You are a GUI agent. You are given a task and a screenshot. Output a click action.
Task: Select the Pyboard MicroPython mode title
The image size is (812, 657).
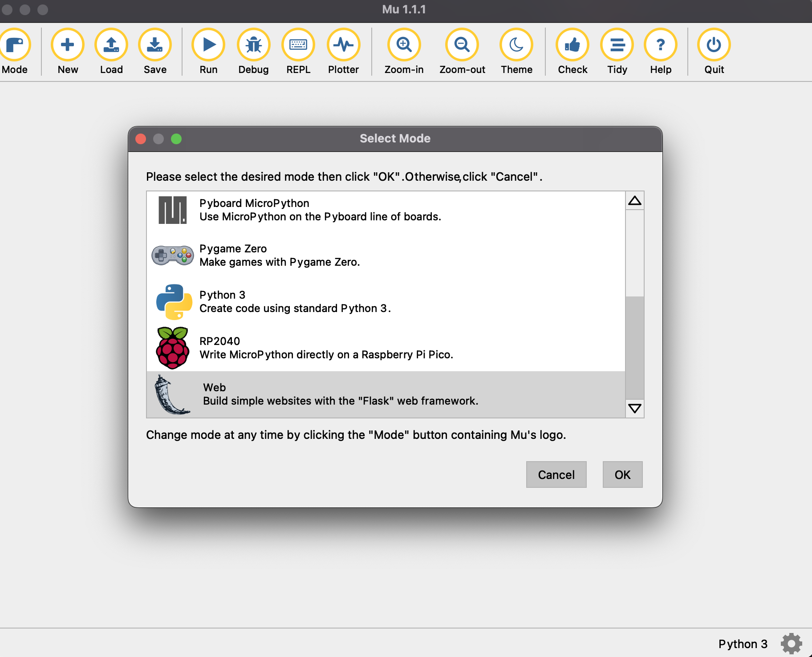pyautogui.click(x=254, y=203)
